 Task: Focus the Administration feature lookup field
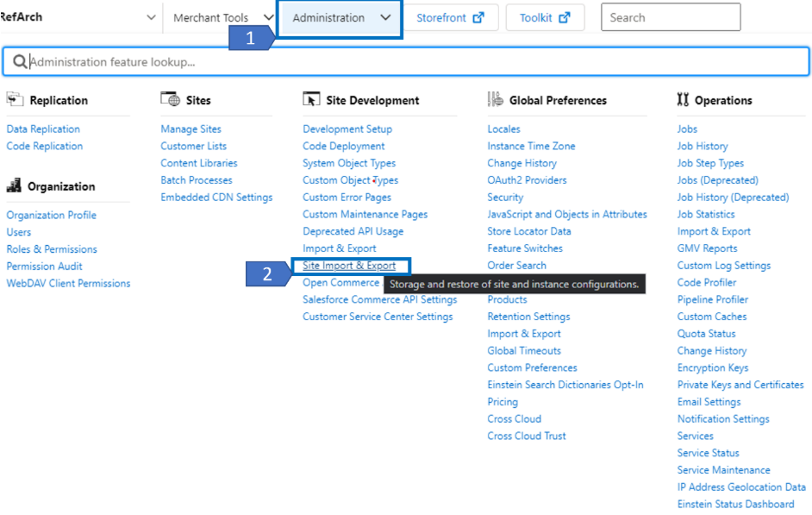406,61
